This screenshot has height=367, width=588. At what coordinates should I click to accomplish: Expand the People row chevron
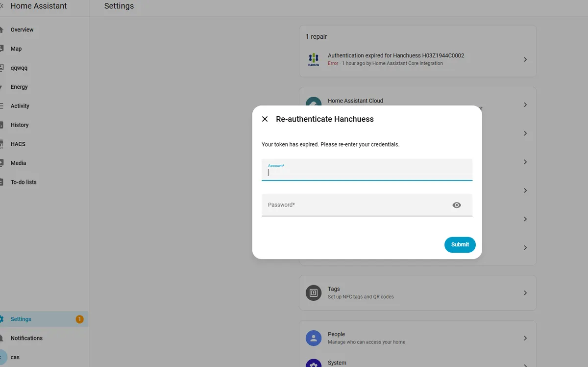(525, 338)
